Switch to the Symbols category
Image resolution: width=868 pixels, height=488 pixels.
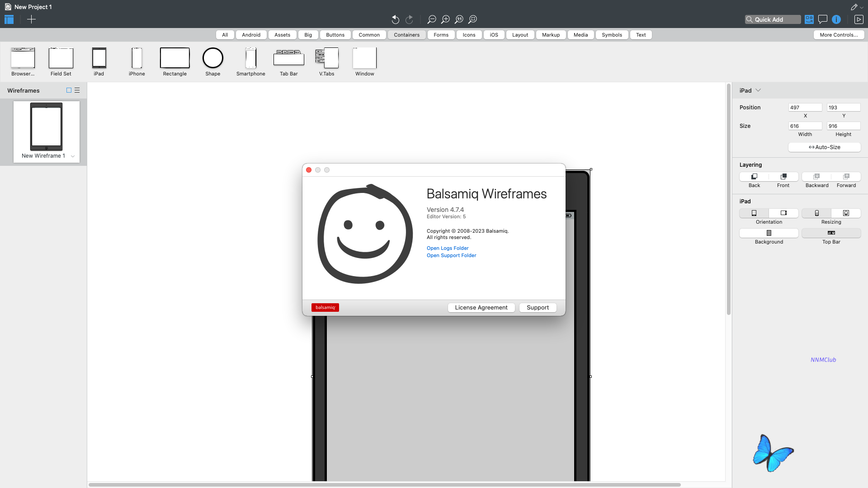tap(612, 35)
